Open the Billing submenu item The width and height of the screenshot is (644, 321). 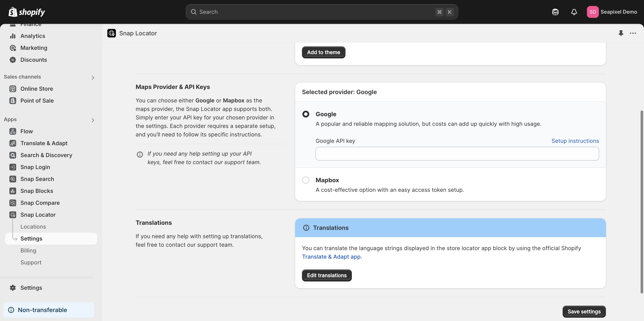[28, 250]
